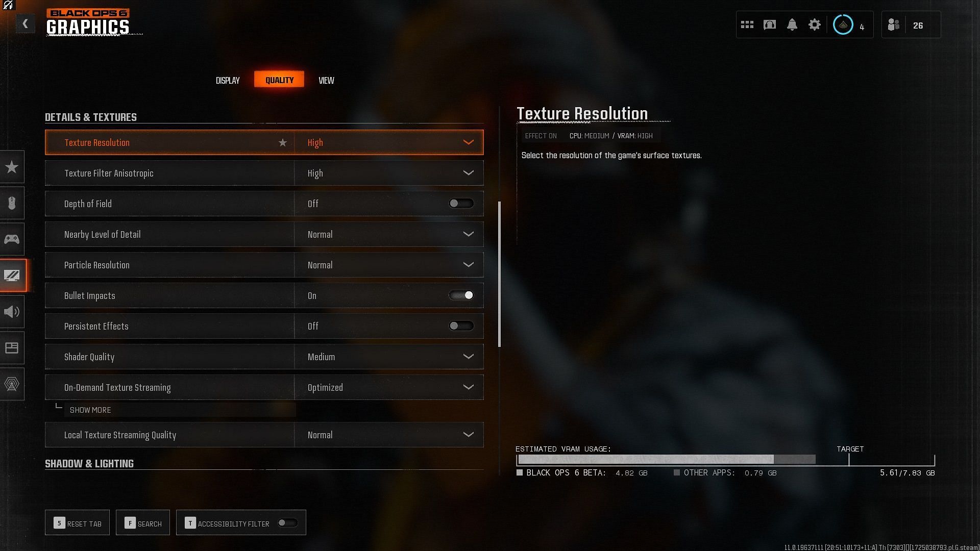The image size is (980, 551).
Task: Click the favorites/starred sidebar icon
Action: [x=12, y=166]
